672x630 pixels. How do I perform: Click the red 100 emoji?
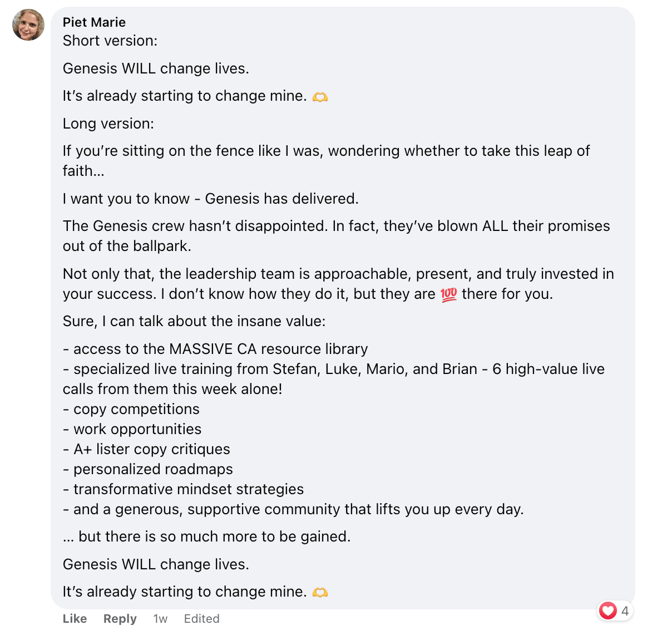[x=448, y=294]
